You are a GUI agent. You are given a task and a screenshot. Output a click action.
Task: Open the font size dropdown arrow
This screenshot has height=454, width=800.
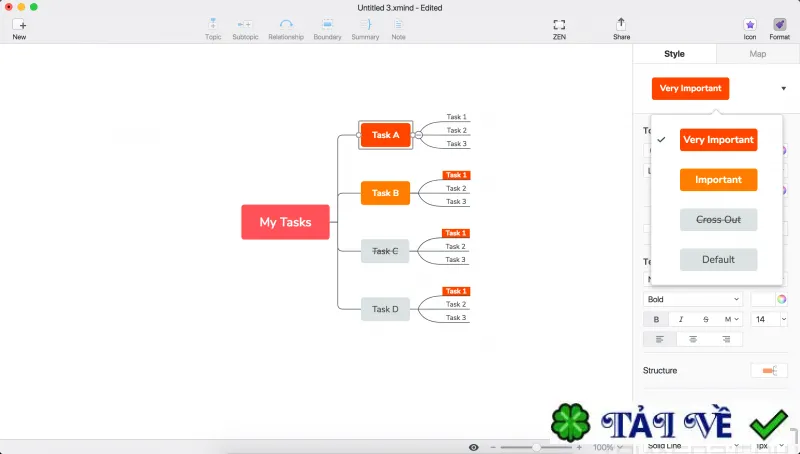tap(784, 319)
